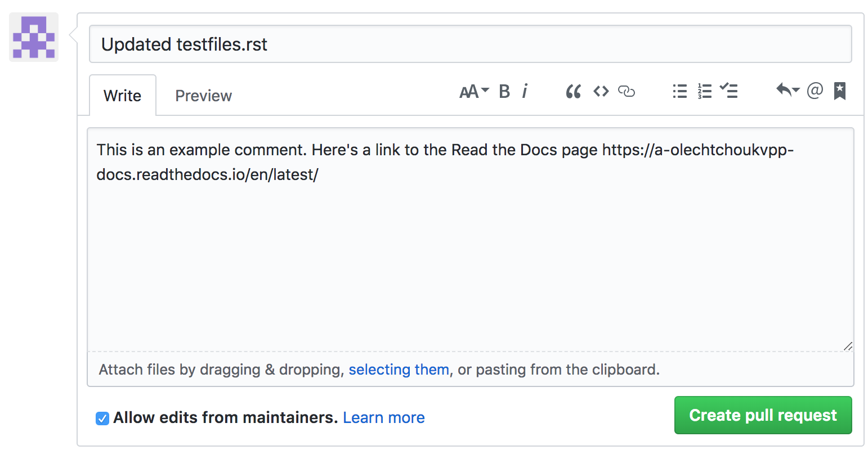Toggle bold text formatting
The image size is (868, 450).
504,91
